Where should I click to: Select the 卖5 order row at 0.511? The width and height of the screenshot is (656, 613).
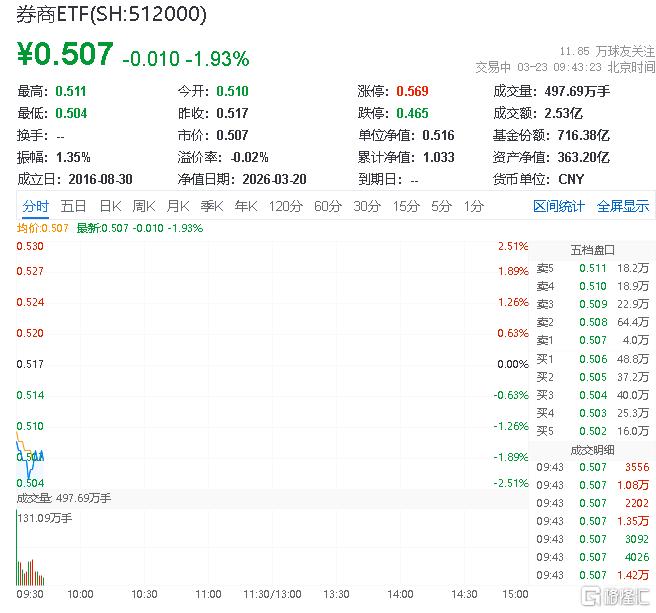tap(592, 268)
